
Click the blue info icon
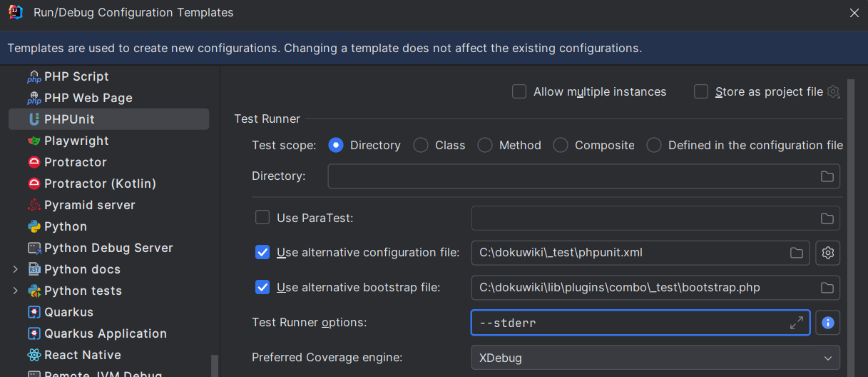(x=827, y=323)
